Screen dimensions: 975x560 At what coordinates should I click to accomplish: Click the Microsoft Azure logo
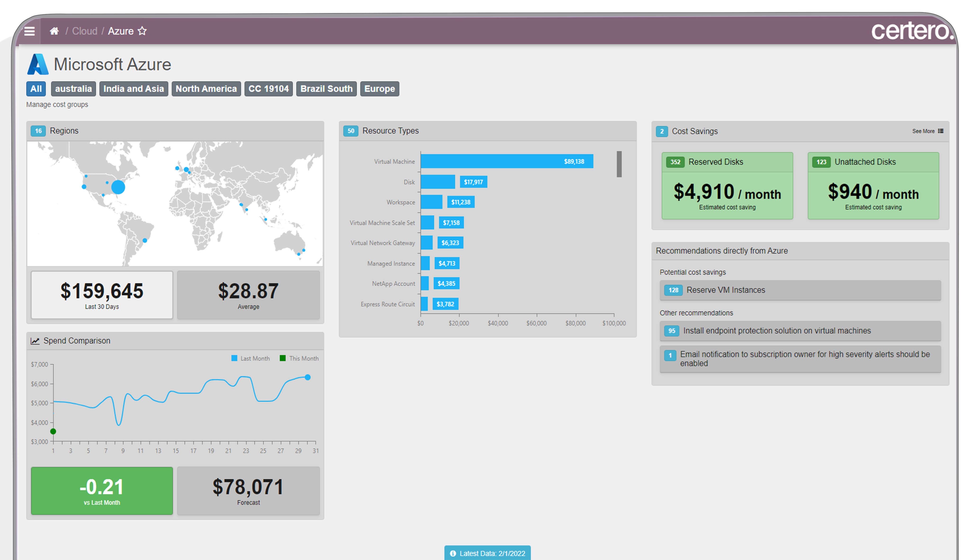click(x=38, y=64)
